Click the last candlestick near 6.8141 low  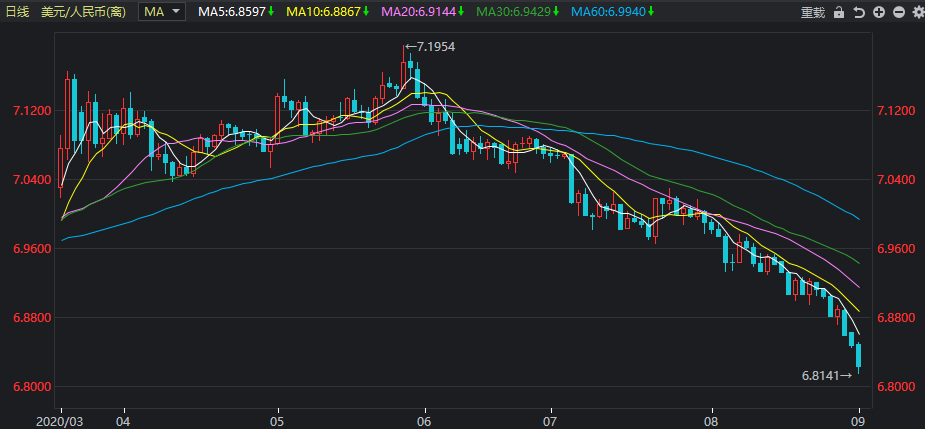859,356
